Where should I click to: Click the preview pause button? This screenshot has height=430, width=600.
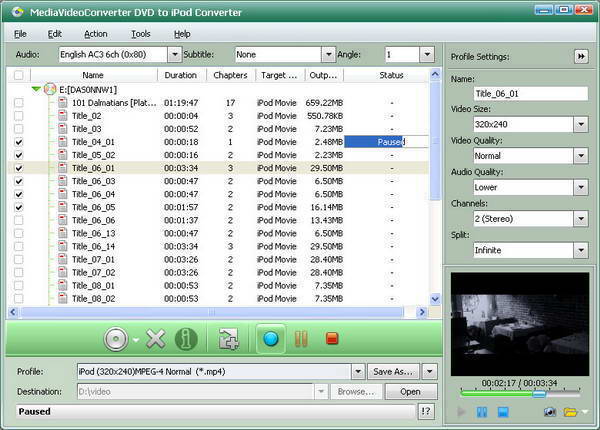[x=482, y=412]
